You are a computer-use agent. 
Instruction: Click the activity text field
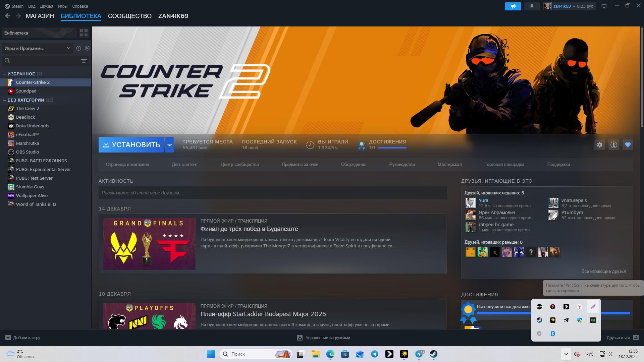pyautogui.click(x=272, y=193)
